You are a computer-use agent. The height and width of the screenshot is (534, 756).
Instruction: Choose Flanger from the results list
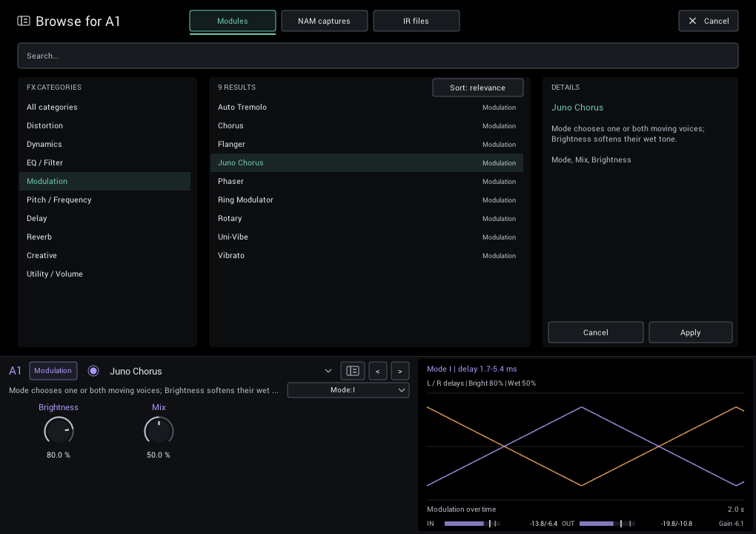pyautogui.click(x=366, y=144)
